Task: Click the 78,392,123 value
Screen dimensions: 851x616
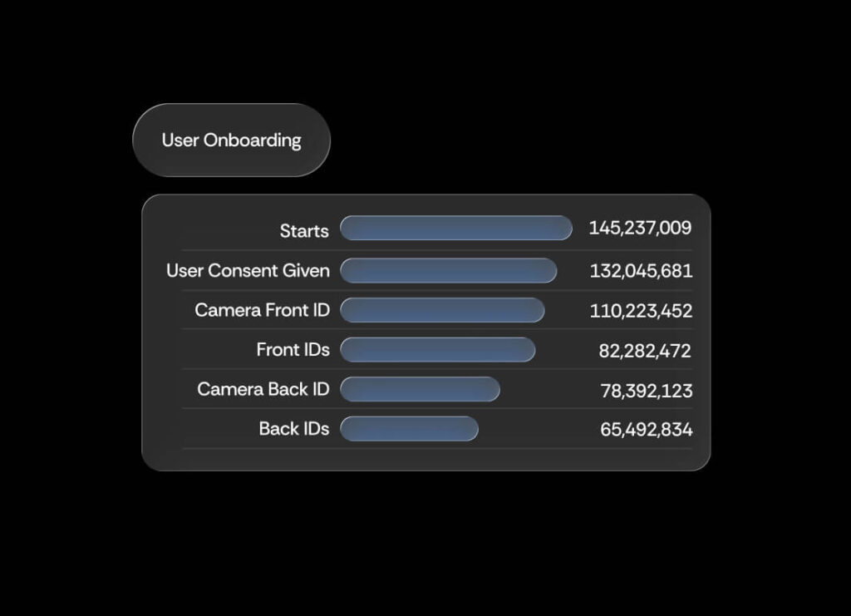Action: (646, 391)
